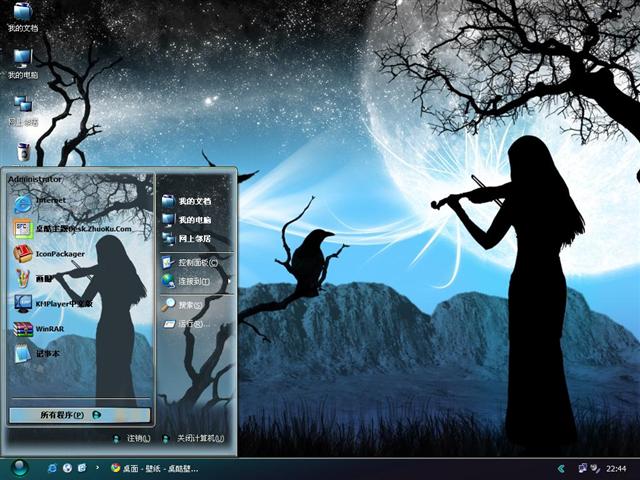Click the 注销(L) log off button
Screen dimensions: 640x480
[x=131, y=438]
